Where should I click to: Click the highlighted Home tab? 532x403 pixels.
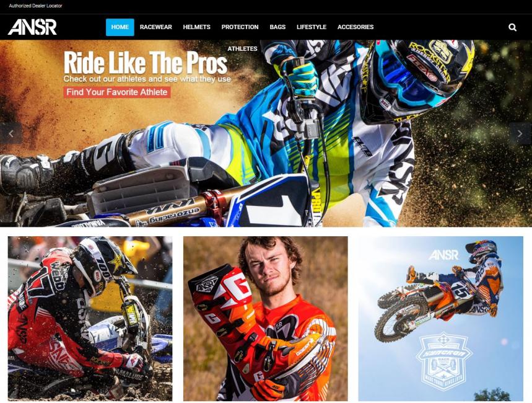click(120, 27)
